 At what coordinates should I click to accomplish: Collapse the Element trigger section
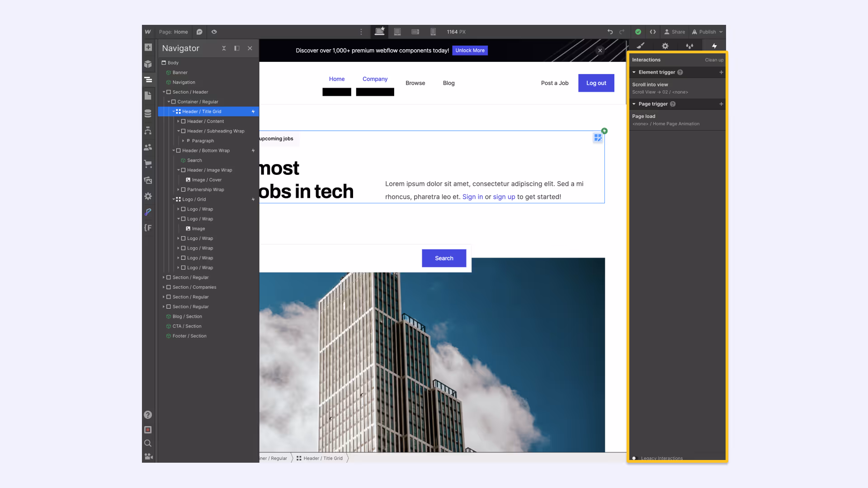[634, 72]
